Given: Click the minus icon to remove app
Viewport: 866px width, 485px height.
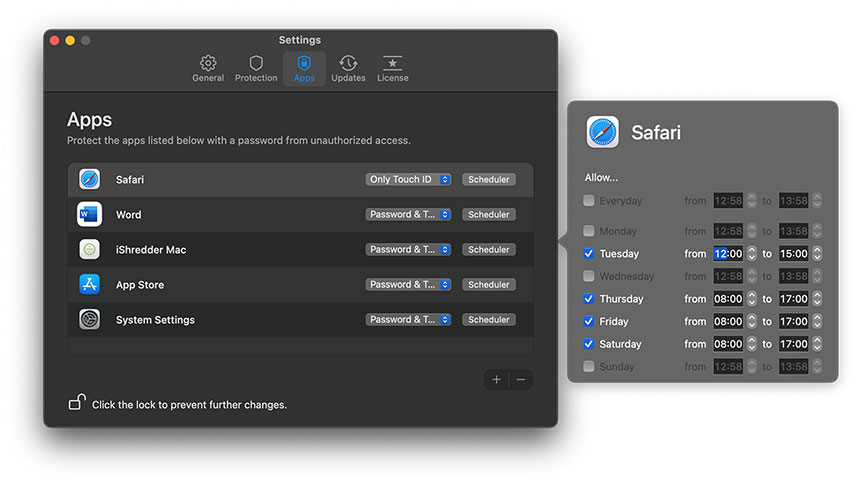Looking at the screenshot, I should [x=520, y=380].
